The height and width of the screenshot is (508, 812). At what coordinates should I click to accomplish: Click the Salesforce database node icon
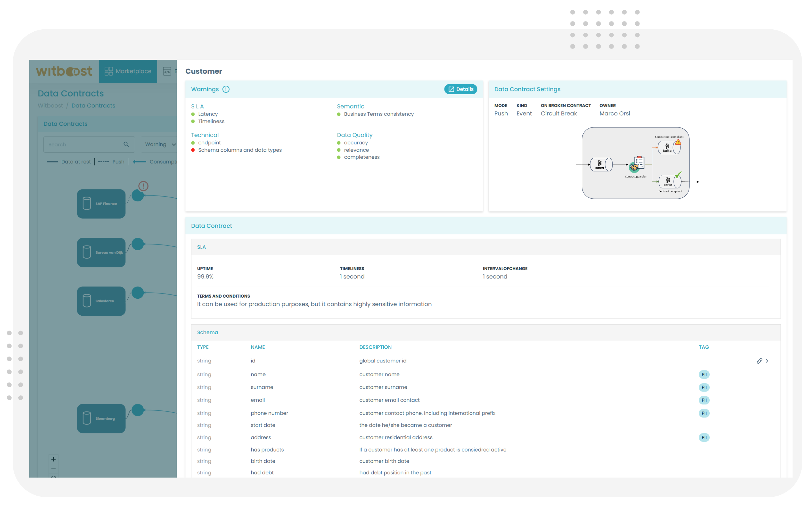tap(87, 301)
